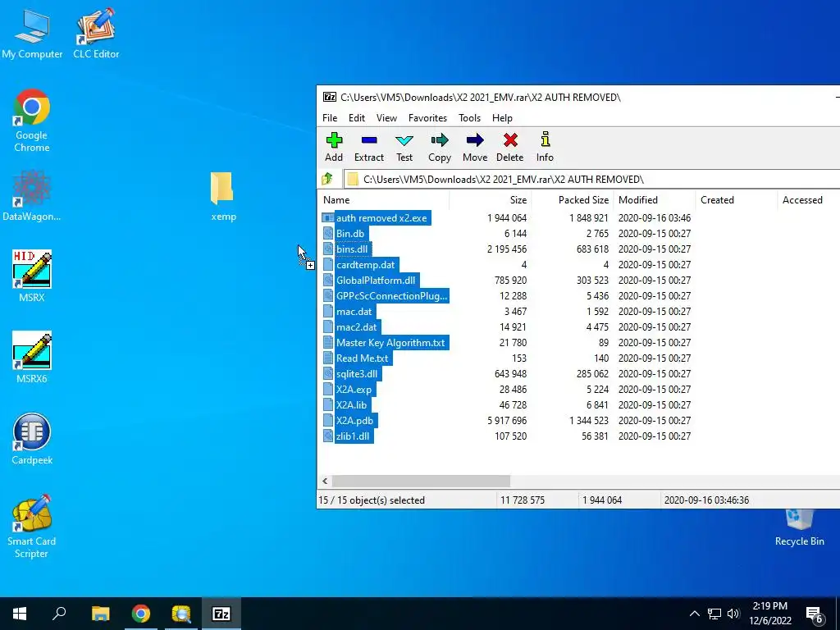
Task: Click the taskbar search icon
Action: [59, 614]
